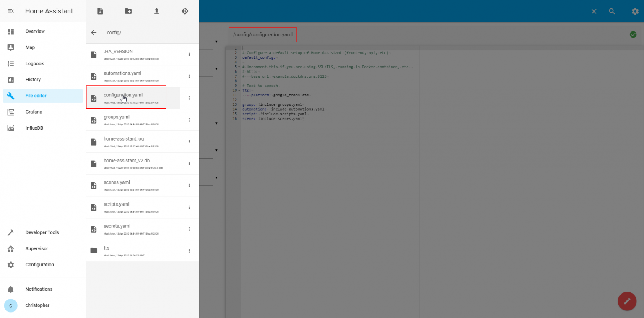Create a new folder using the folder-plus icon

(x=128, y=11)
